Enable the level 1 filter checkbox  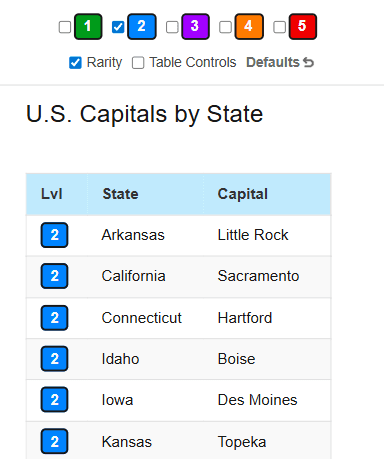click(65, 27)
